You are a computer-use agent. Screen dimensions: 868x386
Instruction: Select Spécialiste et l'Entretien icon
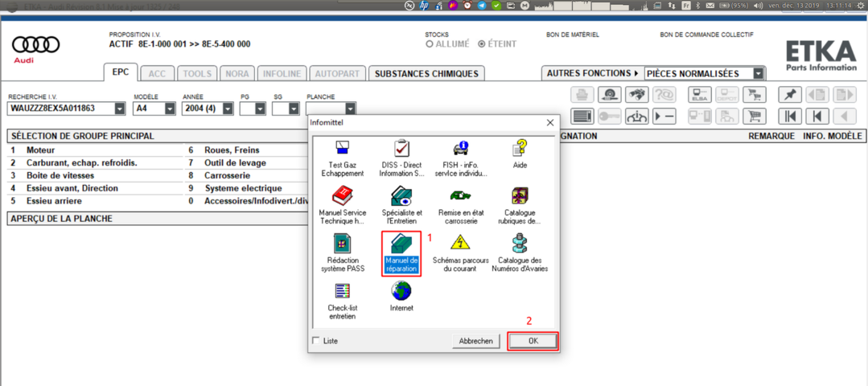402,205
